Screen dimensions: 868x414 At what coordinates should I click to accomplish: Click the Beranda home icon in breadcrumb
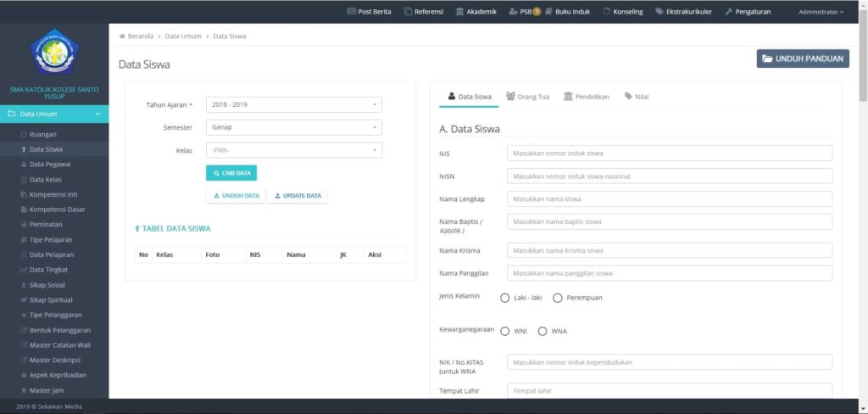(x=122, y=36)
